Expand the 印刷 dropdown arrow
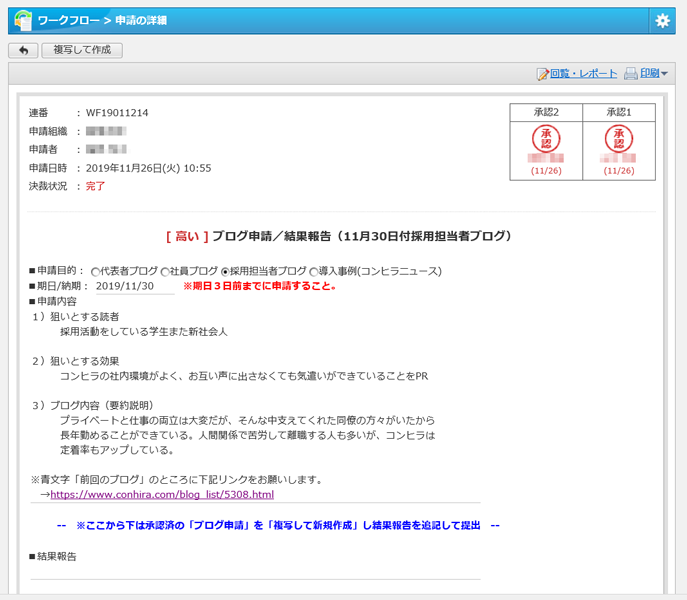687x600 pixels. point(665,74)
